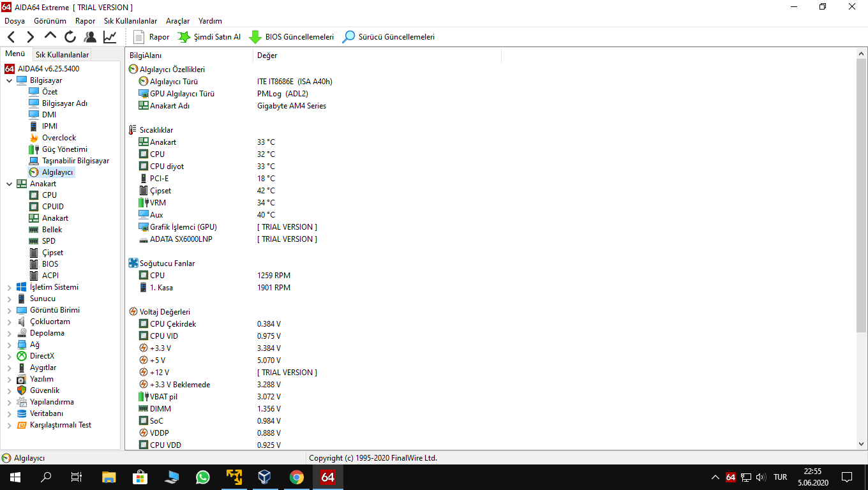This screenshot has height=490, width=868.
Task: Open the Rapor menu
Action: [x=85, y=21]
